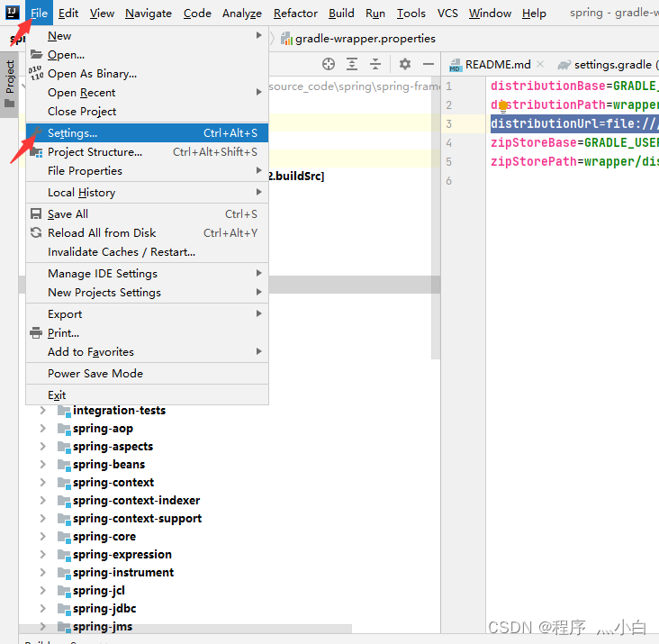
Task: Open the Build menu
Action: click(x=341, y=13)
